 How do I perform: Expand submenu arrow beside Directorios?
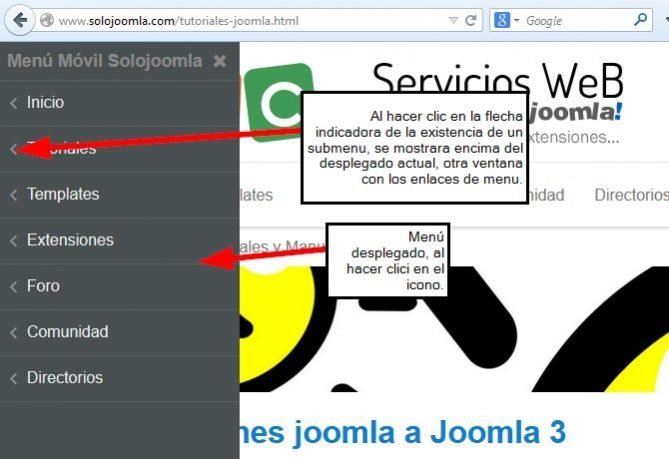tap(14, 378)
